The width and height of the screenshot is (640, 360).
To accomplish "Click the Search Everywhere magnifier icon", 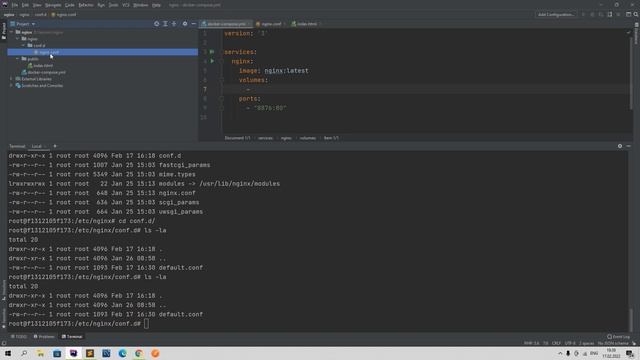I will coord(636,15).
